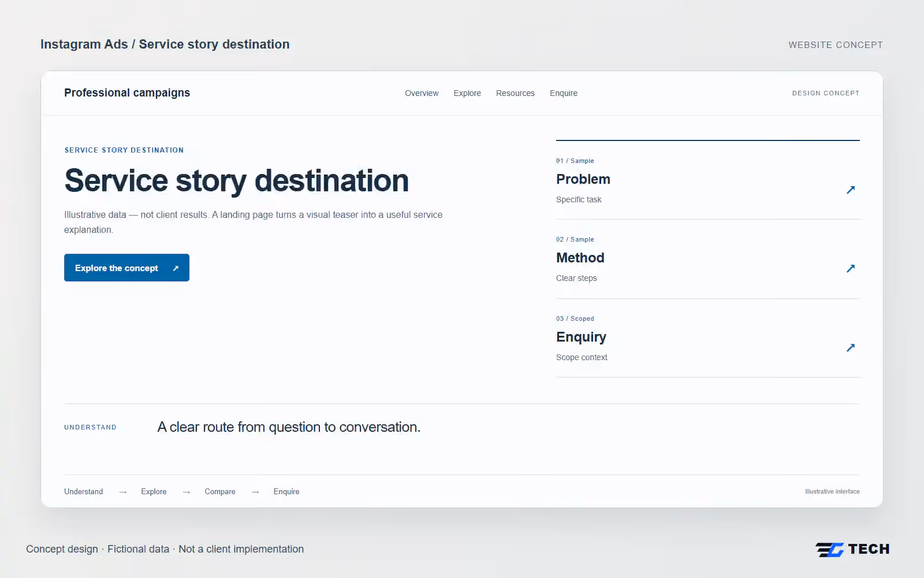
Task: Select the Explore step in footer
Action: coord(154,491)
